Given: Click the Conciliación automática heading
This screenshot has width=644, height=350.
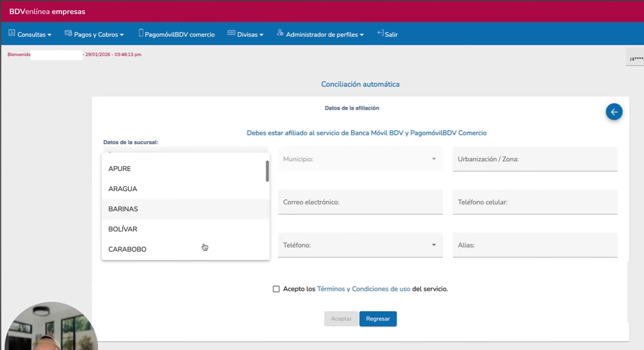Looking at the screenshot, I should click(x=360, y=84).
